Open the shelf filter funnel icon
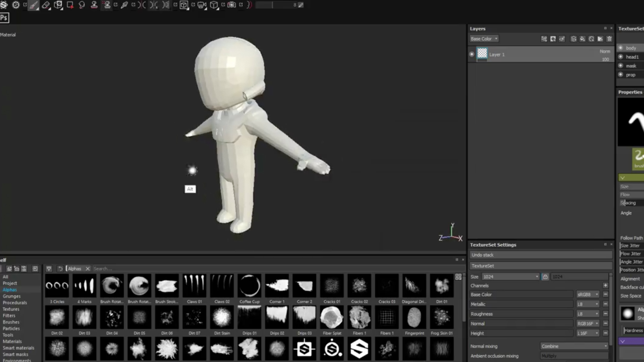 (49, 269)
